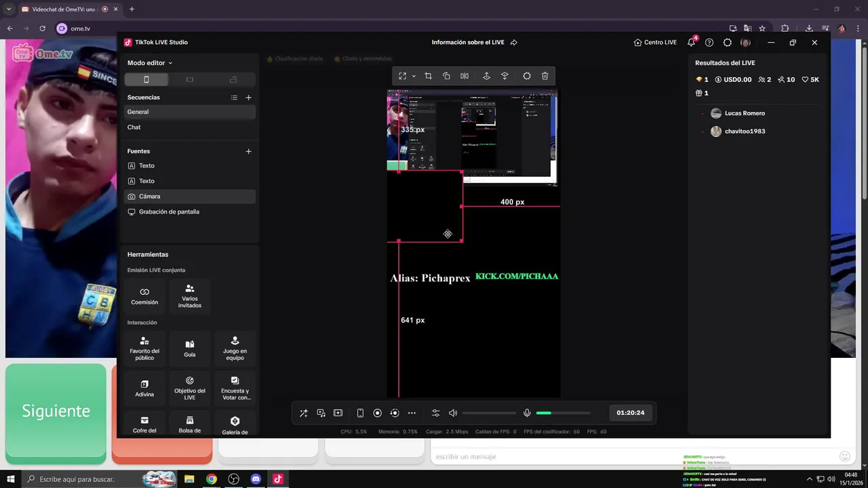The width and height of the screenshot is (868, 488).
Task: Open the help question mark icon
Action: point(709,42)
